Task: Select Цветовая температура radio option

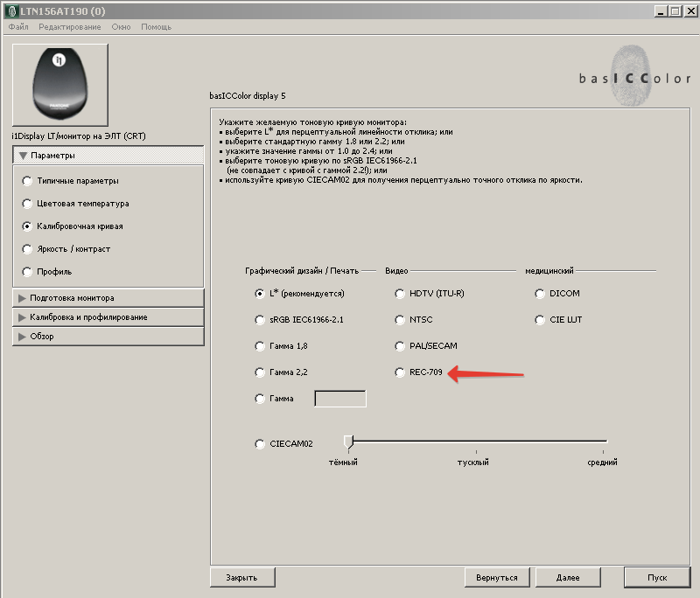Action: click(27, 204)
